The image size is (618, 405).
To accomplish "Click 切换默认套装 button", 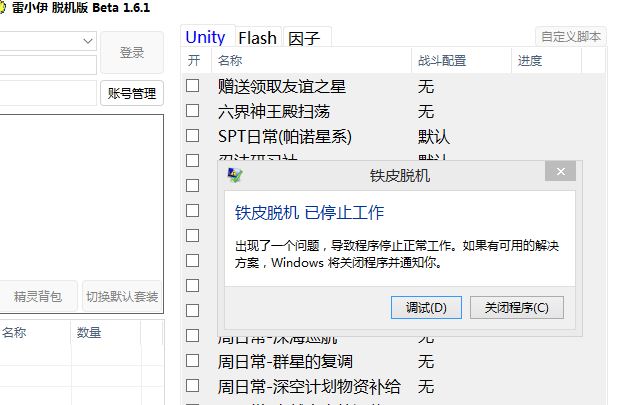I will (x=122, y=297).
